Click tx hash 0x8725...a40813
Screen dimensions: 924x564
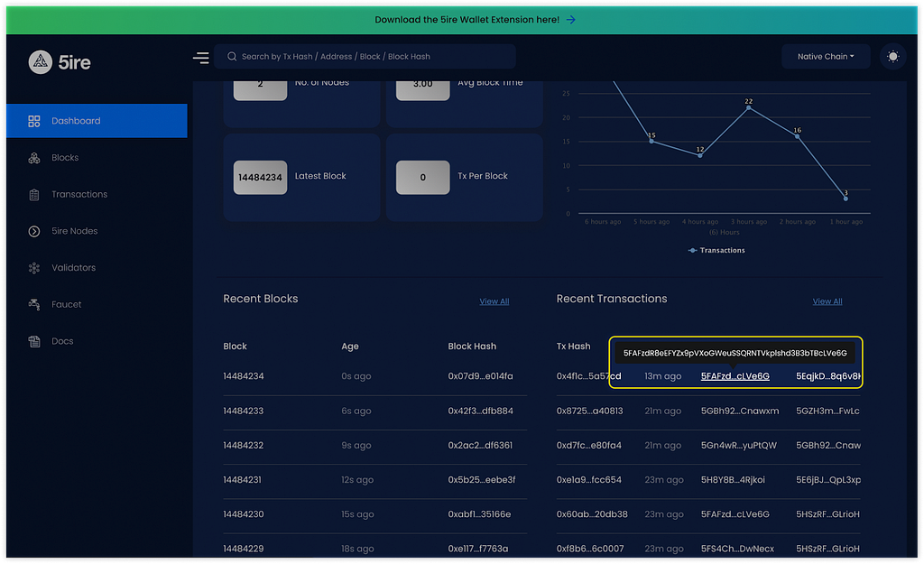589,411
